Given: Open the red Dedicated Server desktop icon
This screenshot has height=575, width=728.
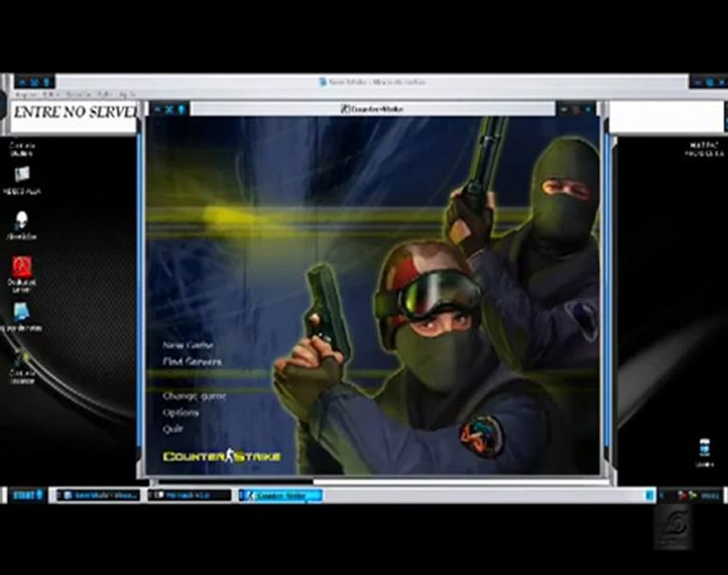Looking at the screenshot, I should click(22, 274).
